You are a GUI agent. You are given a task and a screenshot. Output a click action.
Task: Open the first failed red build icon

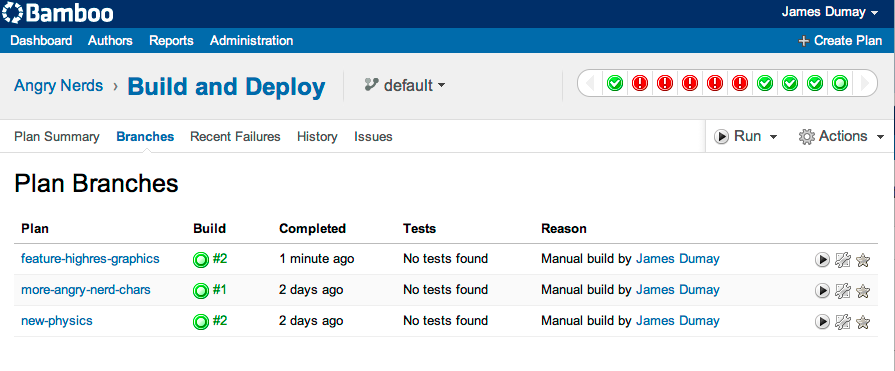[640, 84]
